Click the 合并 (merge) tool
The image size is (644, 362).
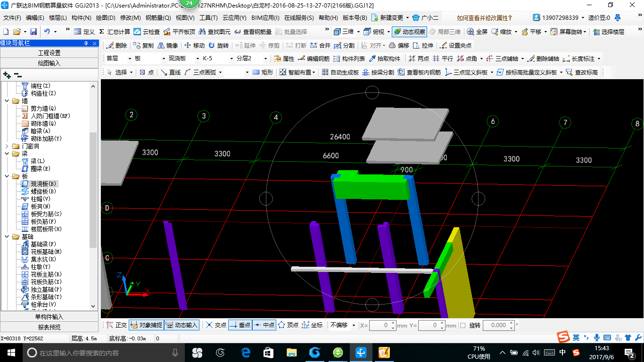click(320, 45)
